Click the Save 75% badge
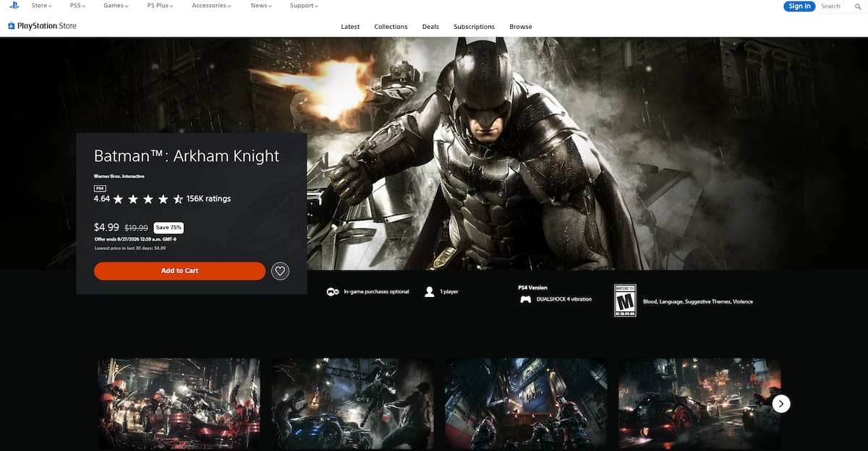The height and width of the screenshot is (451, 868). [169, 228]
